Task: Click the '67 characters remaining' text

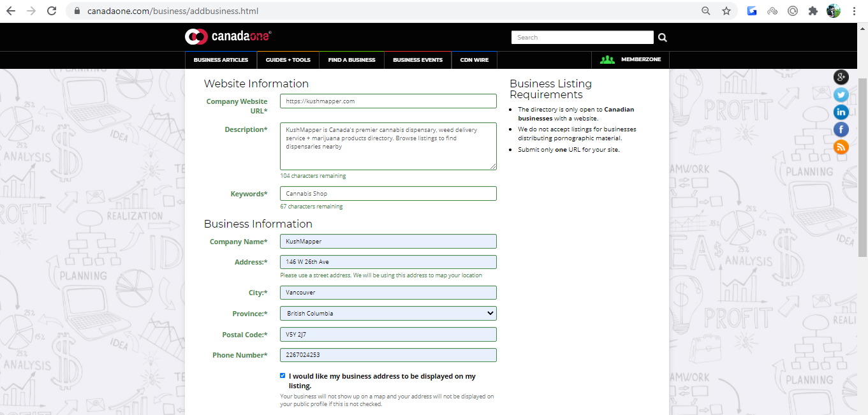Action: point(311,207)
